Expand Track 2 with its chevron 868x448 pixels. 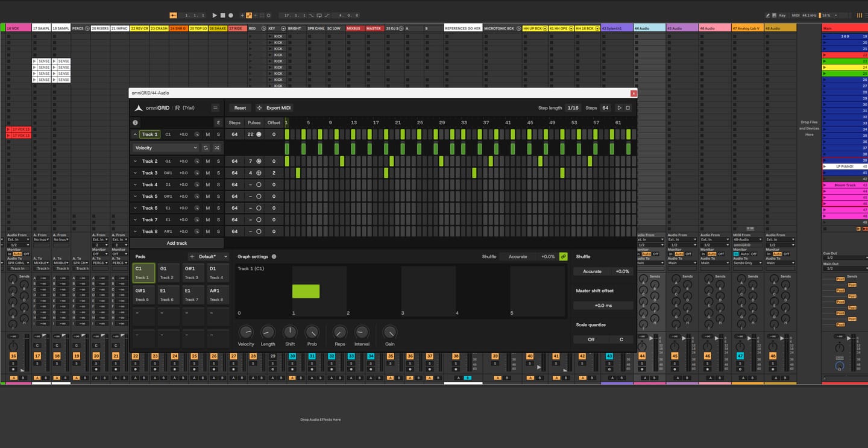[x=135, y=161]
